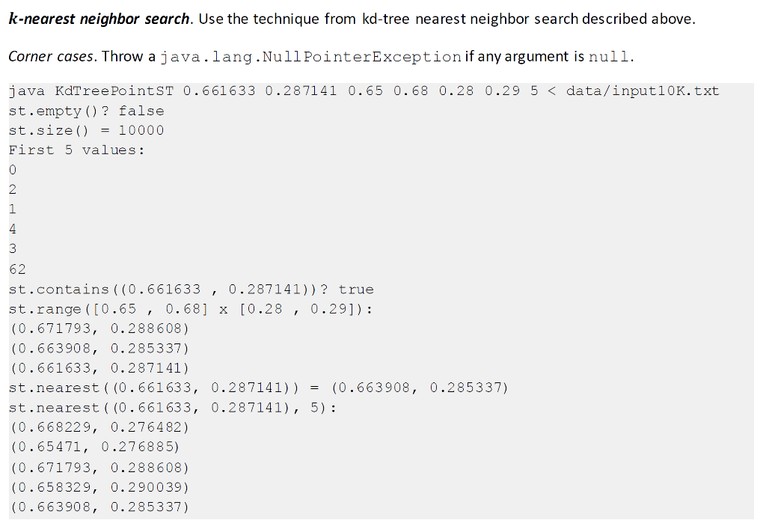Click the 'st.range' query line

191,310
